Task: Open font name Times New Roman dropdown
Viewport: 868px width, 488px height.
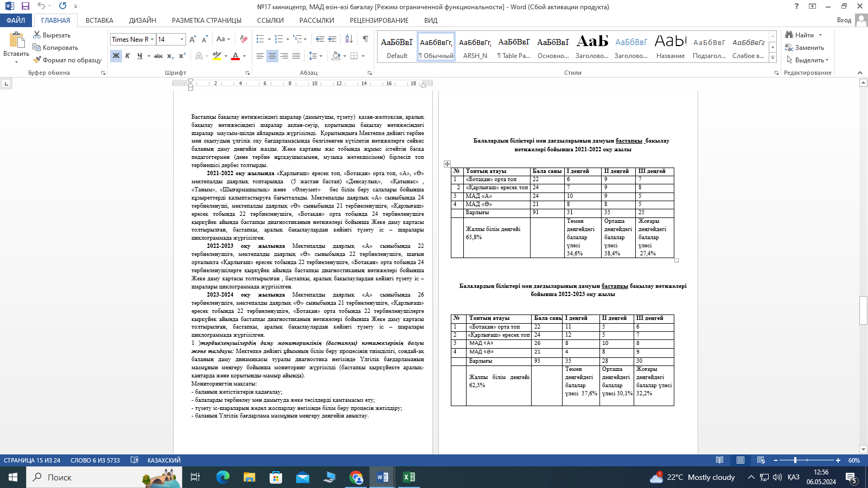Action: pyautogui.click(x=152, y=39)
